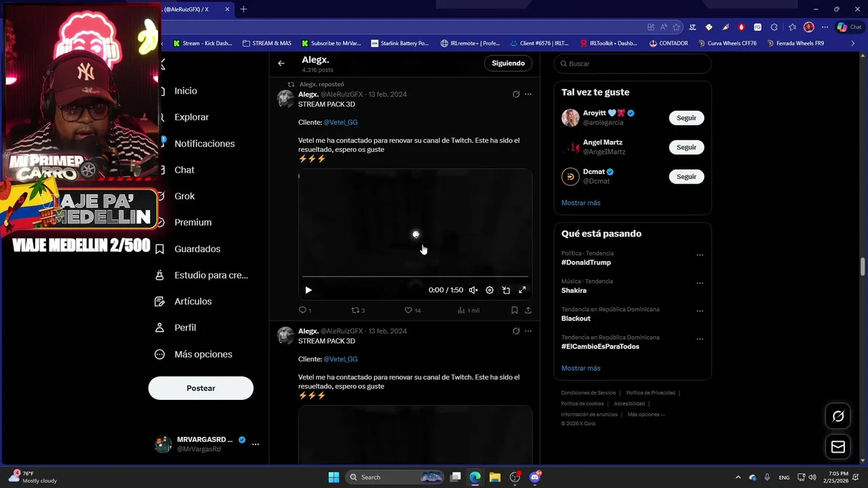The width and height of the screenshot is (868, 488).
Task: Play the first post's video
Action: coord(309,290)
